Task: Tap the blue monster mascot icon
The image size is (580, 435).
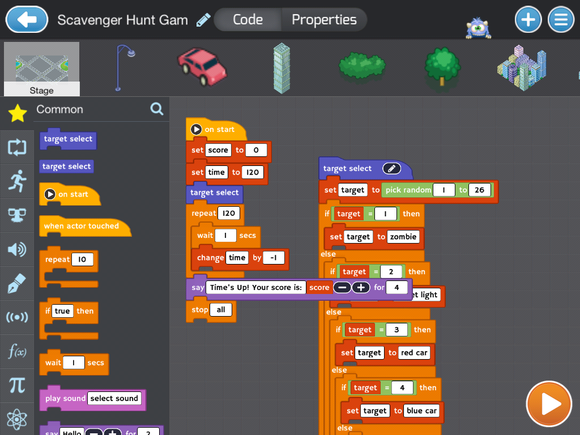Action: tap(478, 28)
